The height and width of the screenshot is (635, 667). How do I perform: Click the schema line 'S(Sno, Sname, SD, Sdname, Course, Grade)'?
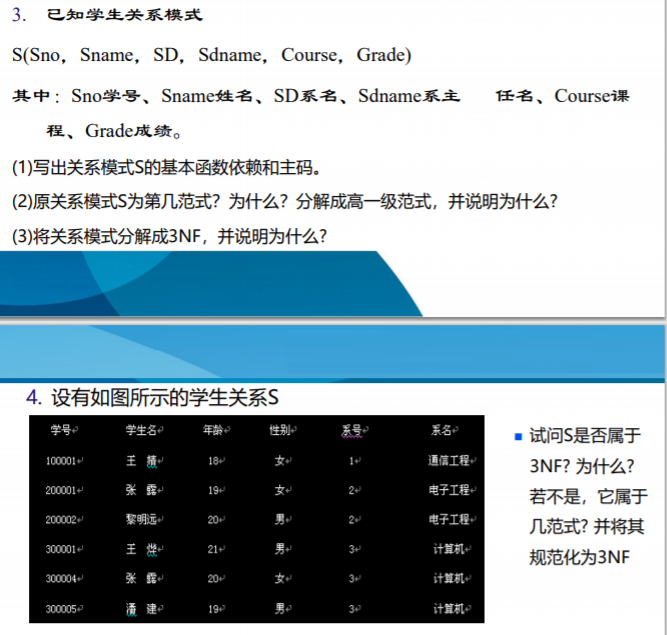[x=211, y=55]
